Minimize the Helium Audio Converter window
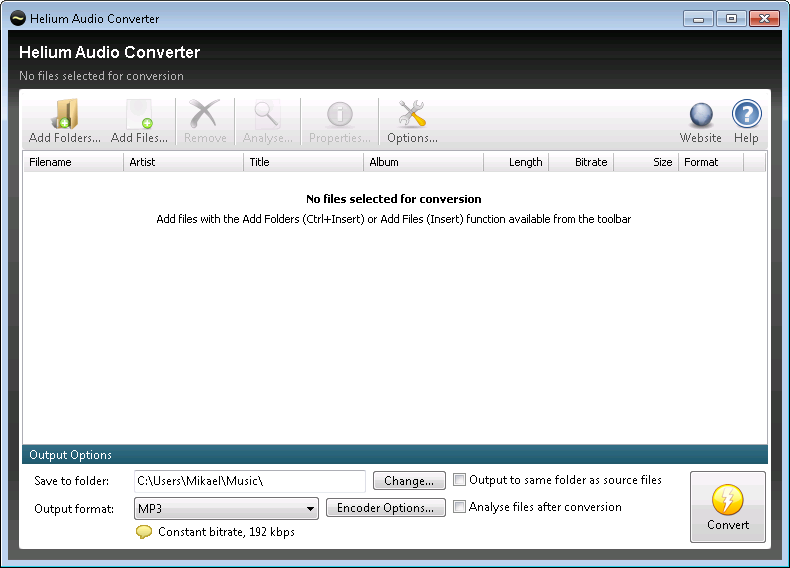Viewport: 790px width, 568px height. [698, 19]
